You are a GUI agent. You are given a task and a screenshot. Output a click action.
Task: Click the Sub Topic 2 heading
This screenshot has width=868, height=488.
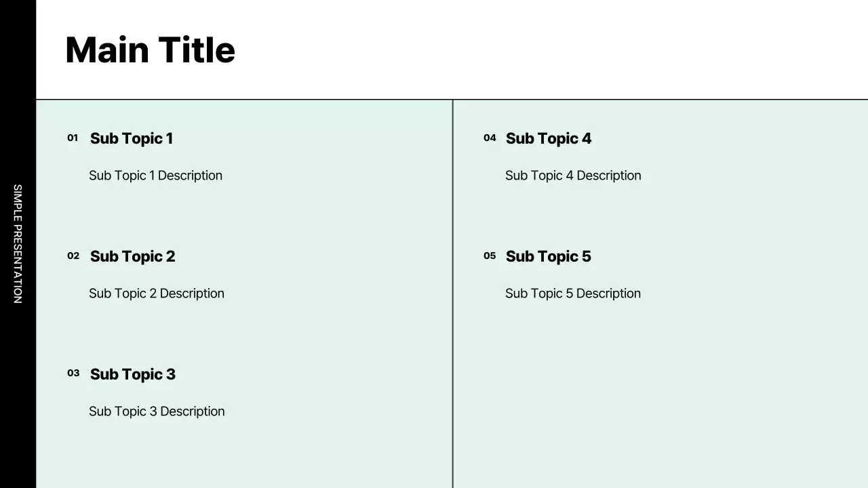(132, 256)
